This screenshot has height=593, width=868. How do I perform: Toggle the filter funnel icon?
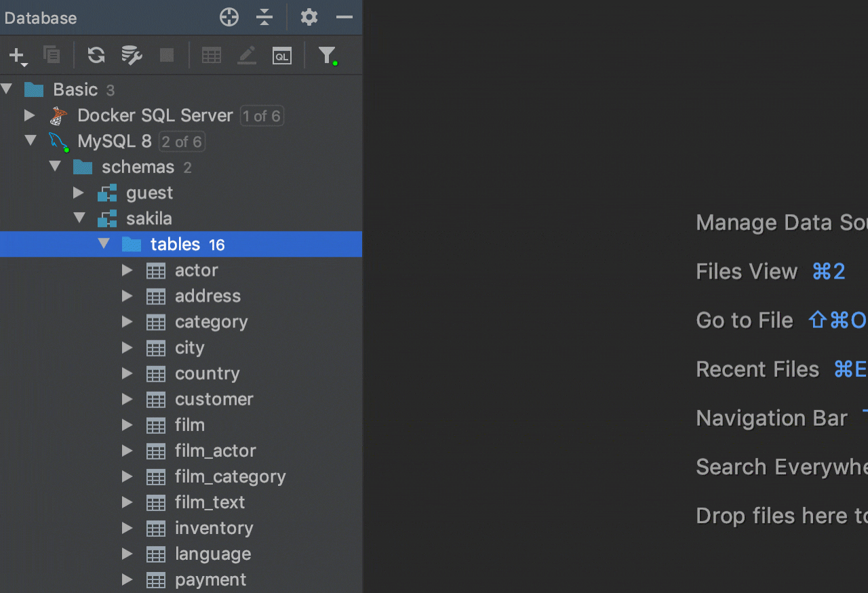pos(327,56)
